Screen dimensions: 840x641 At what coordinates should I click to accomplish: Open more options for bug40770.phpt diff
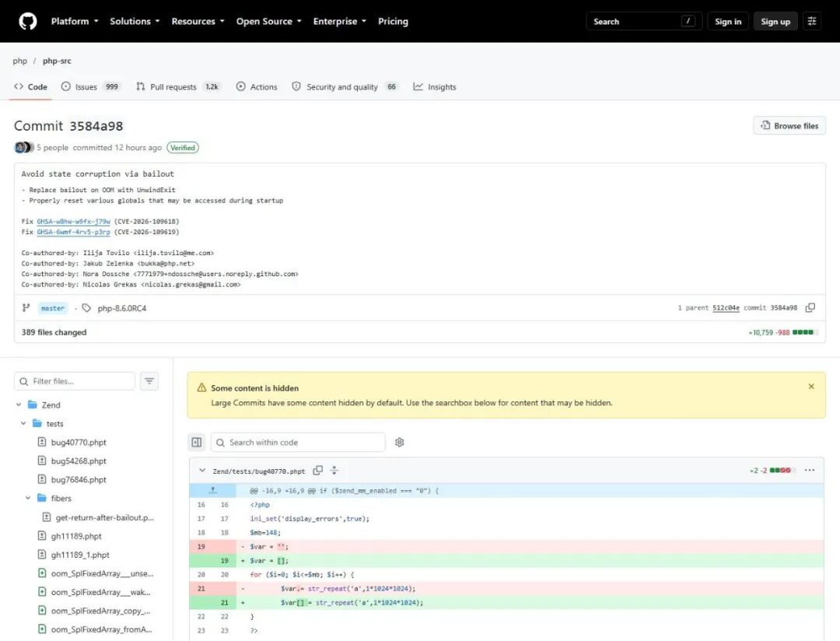810,470
